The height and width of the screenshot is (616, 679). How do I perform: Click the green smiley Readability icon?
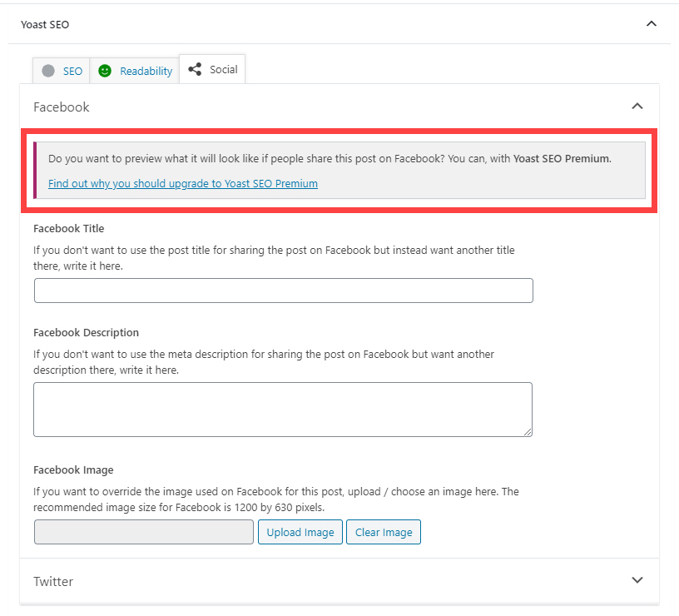click(x=105, y=71)
